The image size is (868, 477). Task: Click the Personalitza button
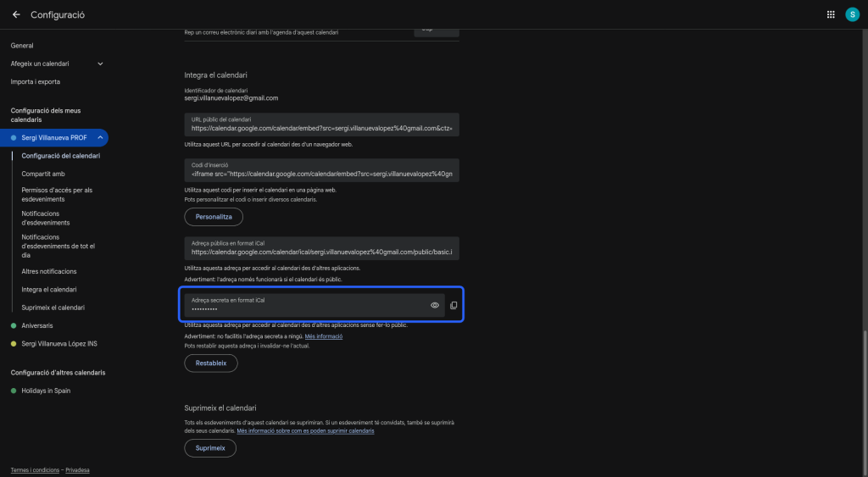point(214,217)
